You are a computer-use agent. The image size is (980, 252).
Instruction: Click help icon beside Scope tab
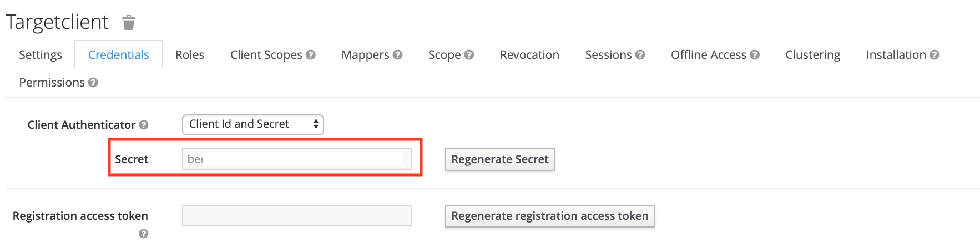click(x=469, y=55)
